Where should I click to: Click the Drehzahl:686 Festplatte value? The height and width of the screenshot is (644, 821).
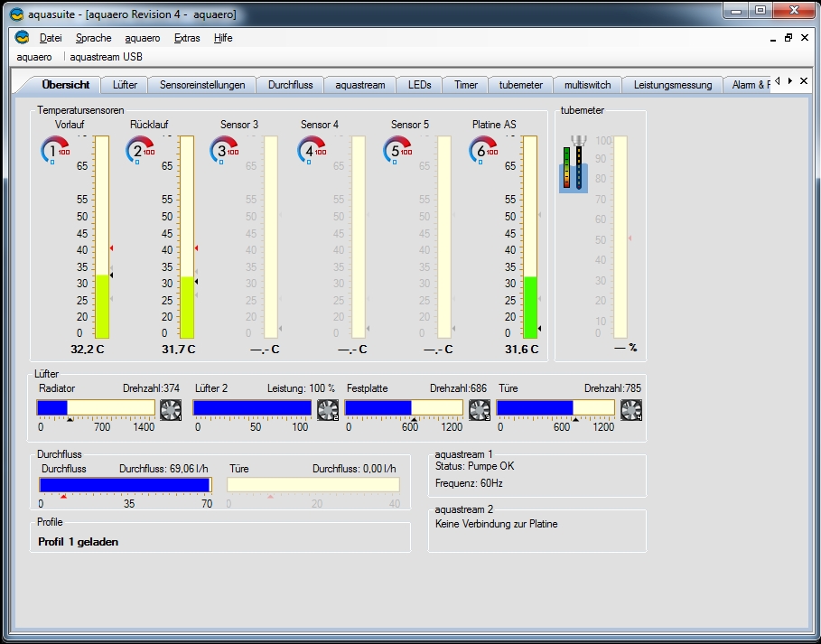[458, 388]
